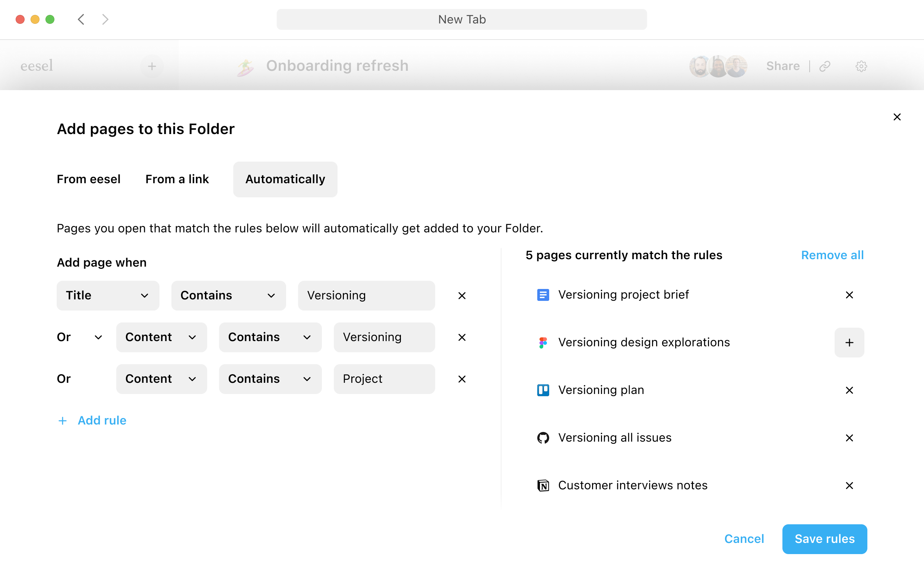
Task: Delete the Content contains Project rule
Action: point(462,379)
